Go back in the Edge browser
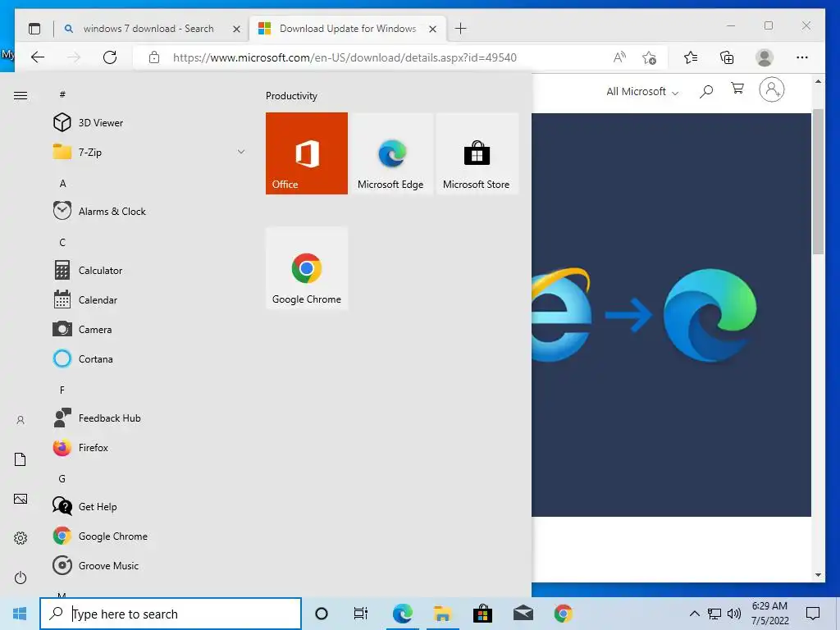 pos(38,57)
